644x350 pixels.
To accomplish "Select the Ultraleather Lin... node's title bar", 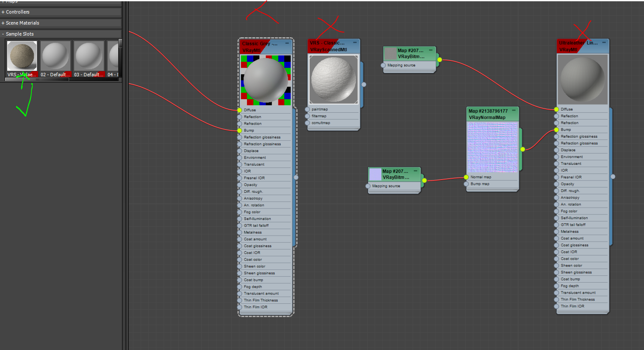I will pyautogui.click(x=583, y=46).
